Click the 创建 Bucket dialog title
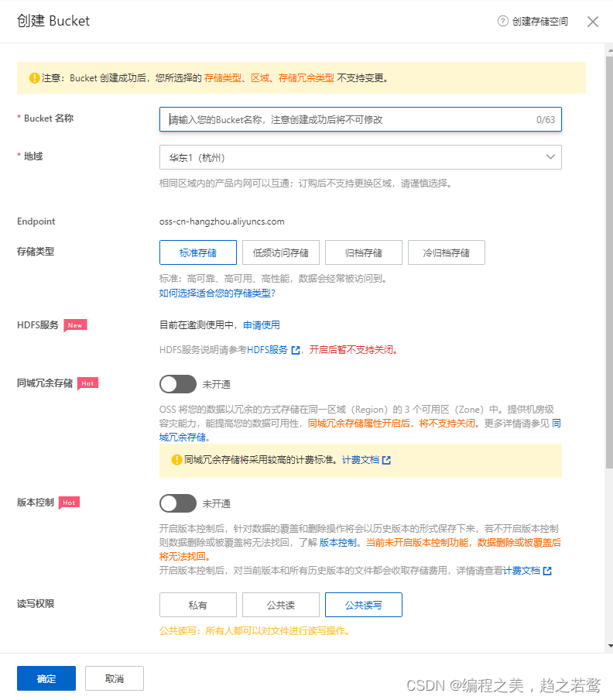The width and height of the screenshot is (613, 700). point(53,21)
